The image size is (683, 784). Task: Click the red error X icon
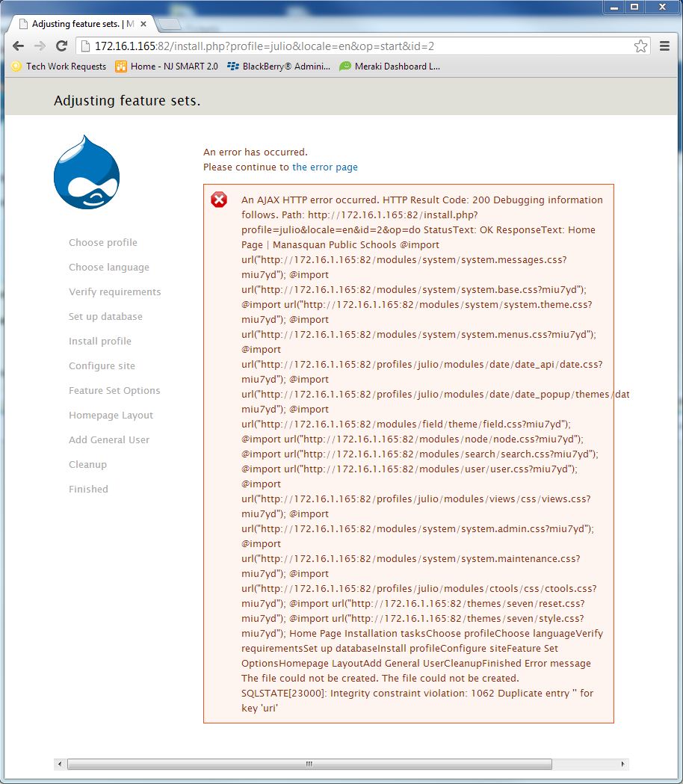point(219,200)
